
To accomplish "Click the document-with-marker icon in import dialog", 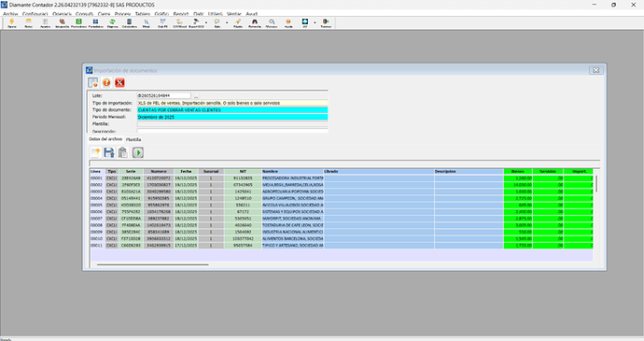I will tap(93, 82).
